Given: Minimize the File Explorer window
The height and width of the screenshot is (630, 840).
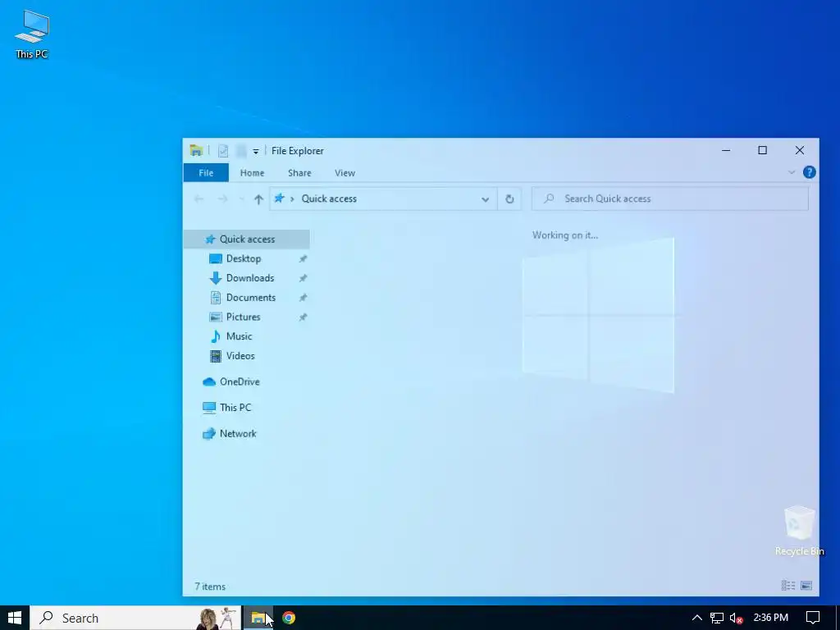Looking at the screenshot, I should [x=726, y=151].
